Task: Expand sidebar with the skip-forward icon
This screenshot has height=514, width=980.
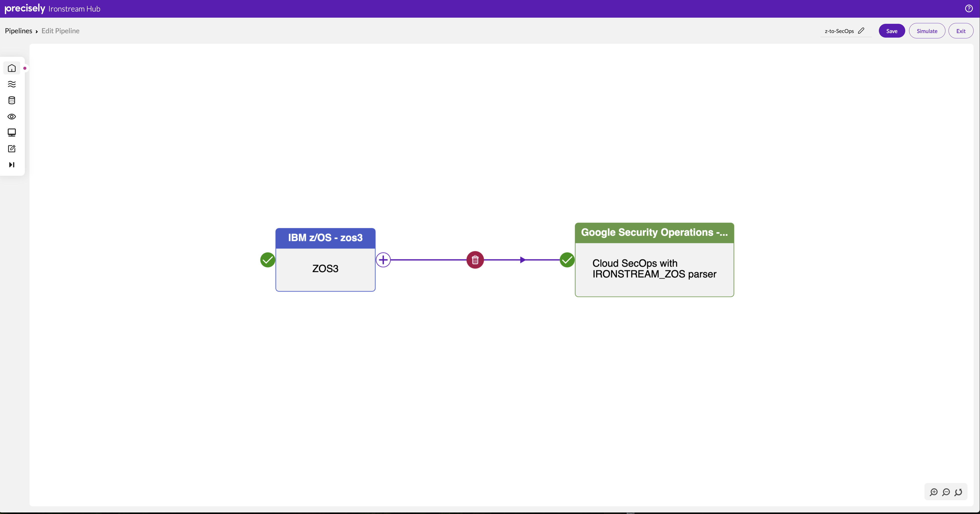Action: coord(12,165)
